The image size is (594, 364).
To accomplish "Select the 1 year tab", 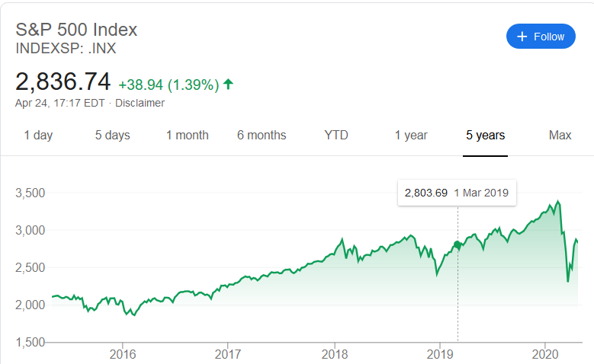I will (x=411, y=136).
